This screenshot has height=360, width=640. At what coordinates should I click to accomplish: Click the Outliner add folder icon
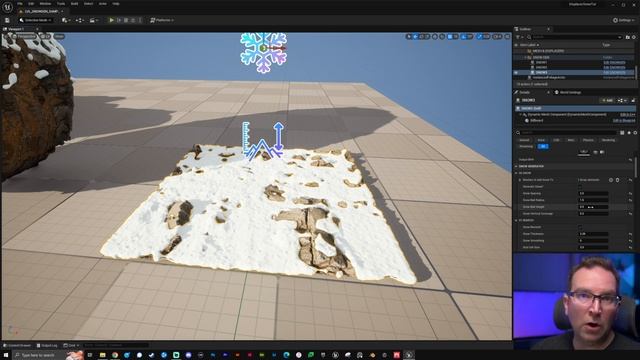click(x=628, y=37)
